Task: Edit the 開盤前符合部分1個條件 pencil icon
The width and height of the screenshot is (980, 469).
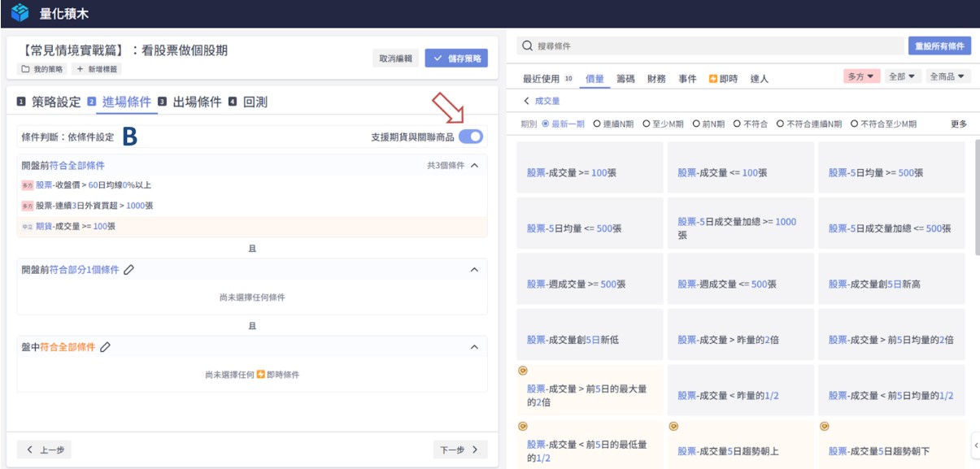Action: coord(128,270)
